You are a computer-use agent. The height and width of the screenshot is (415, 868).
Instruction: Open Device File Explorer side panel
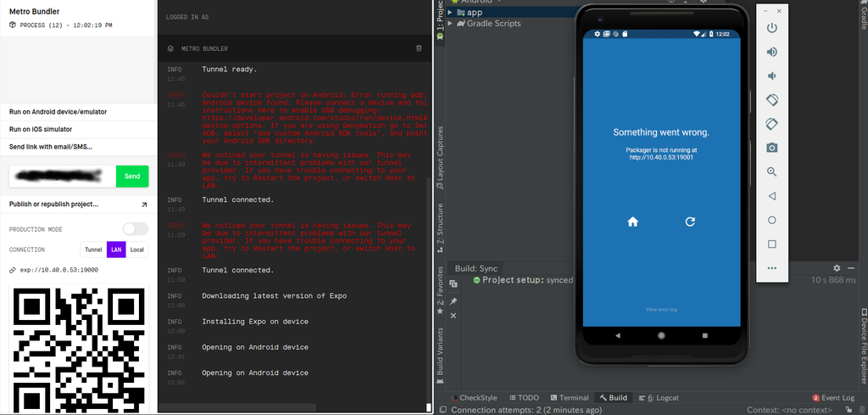coord(863,348)
